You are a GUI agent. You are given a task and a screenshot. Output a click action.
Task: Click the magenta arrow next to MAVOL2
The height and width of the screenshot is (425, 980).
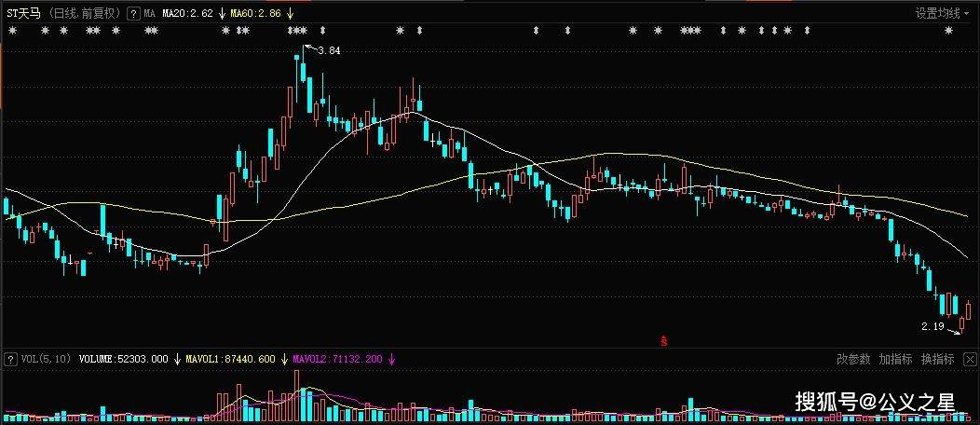point(392,359)
